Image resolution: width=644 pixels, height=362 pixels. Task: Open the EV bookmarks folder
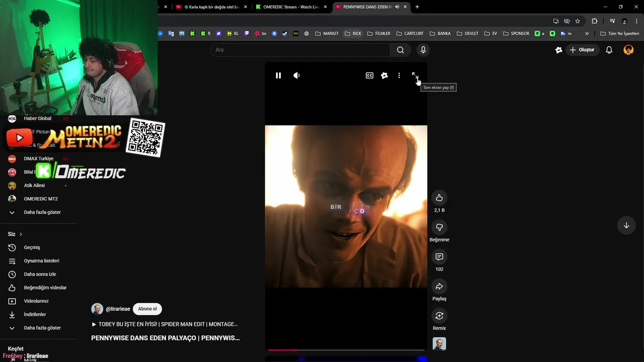tap(491, 34)
